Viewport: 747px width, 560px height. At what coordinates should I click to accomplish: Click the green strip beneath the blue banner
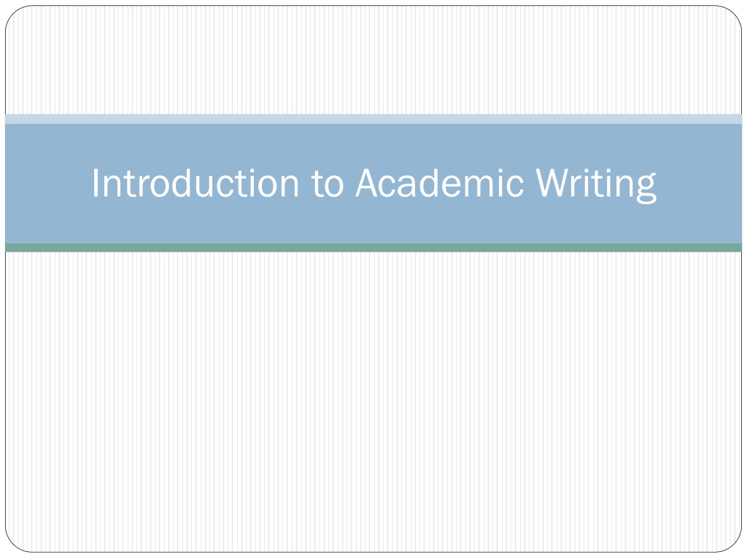click(x=373, y=248)
